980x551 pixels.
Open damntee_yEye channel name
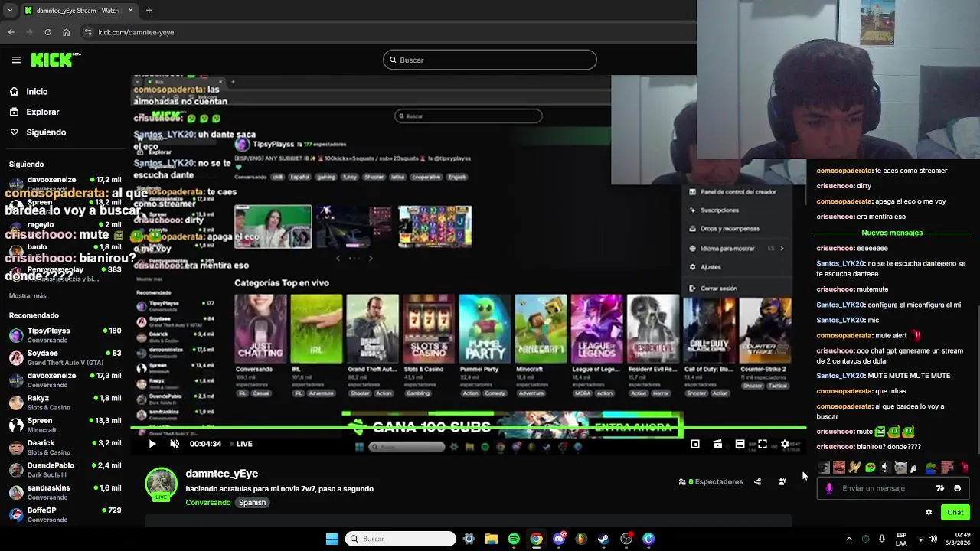(221, 474)
